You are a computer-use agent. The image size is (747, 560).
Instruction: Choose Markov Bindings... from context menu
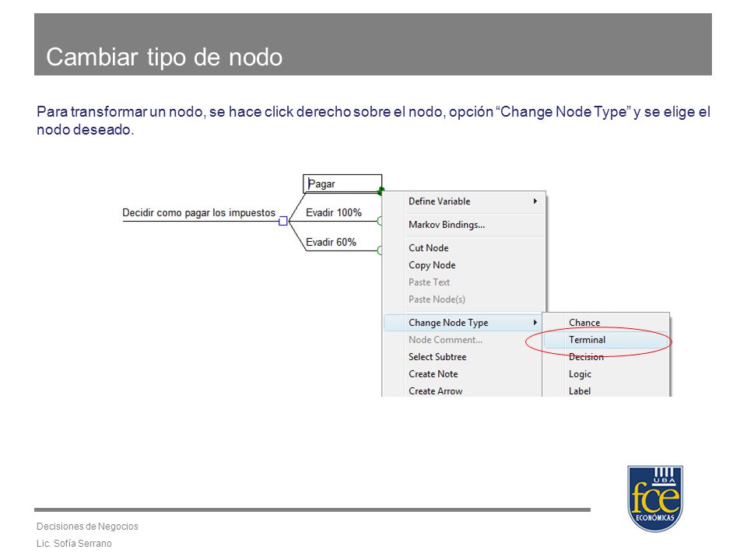point(464,225)
